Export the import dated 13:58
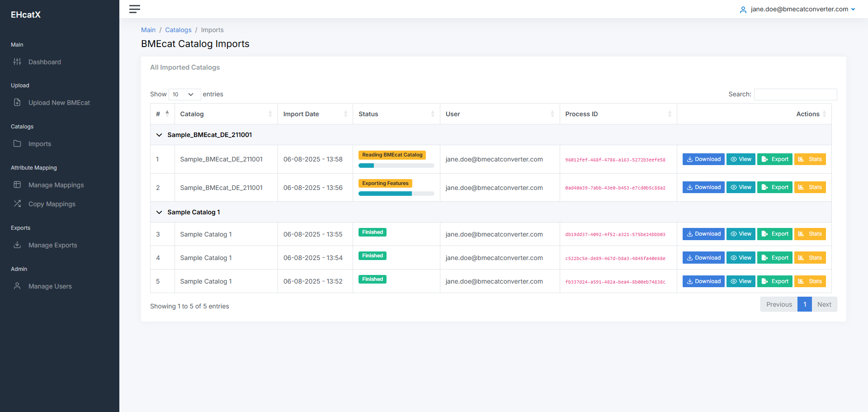 [x=775, y=159]
